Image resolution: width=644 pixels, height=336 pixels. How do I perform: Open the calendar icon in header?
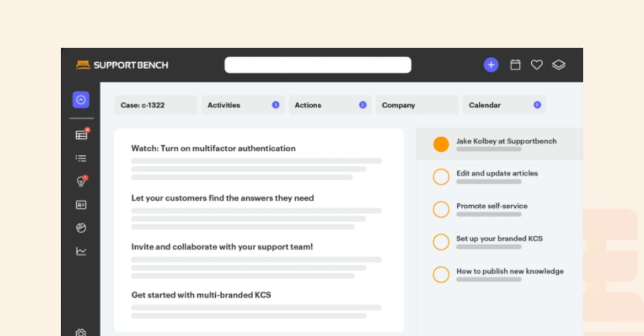coord(515,65)
